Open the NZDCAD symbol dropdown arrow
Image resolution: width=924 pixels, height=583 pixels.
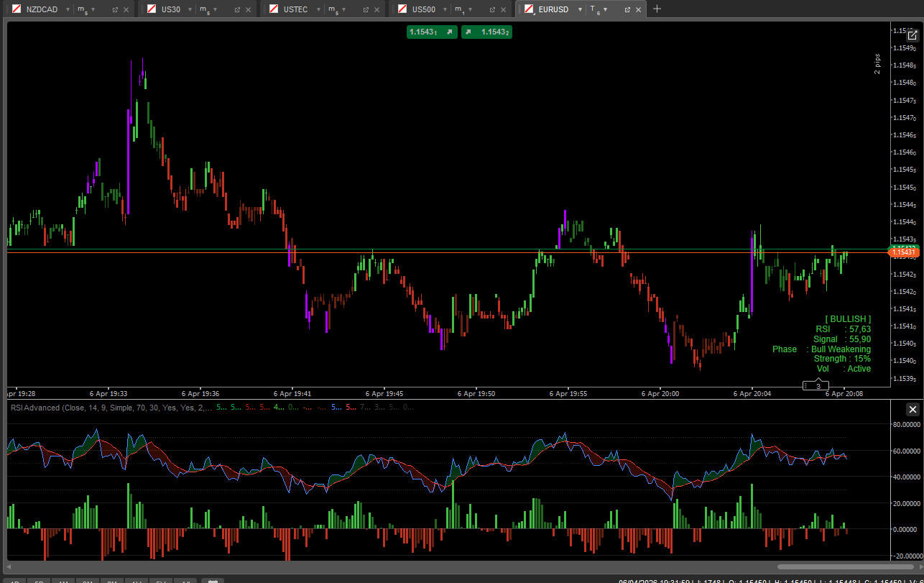point(68,9)
